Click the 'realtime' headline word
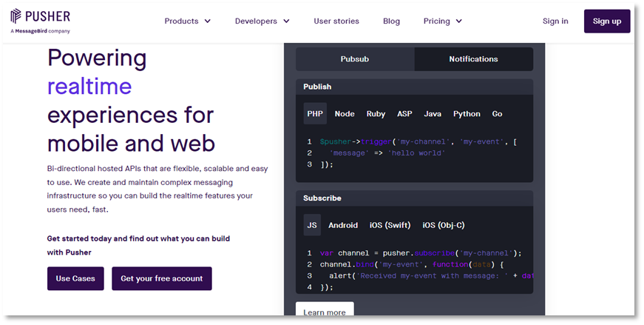This screenshot has height=325, width=644. pos(89,87)
